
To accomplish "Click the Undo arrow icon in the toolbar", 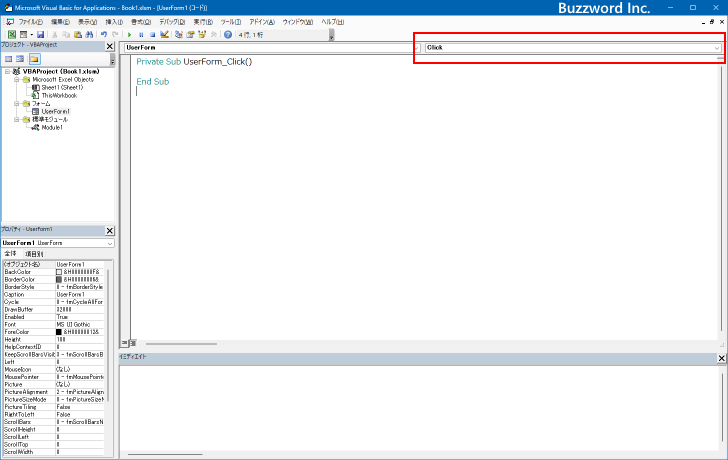I will (104, 34).
